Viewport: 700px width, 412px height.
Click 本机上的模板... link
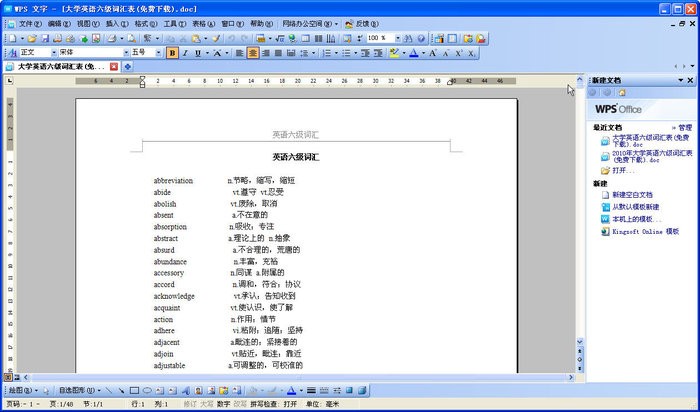pyautogui.click(x=637, y=219)
